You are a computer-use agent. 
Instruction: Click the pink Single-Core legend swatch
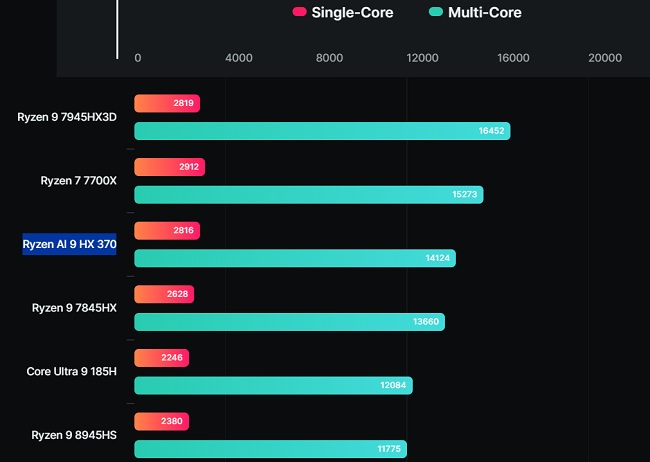[x=299, y=13]
